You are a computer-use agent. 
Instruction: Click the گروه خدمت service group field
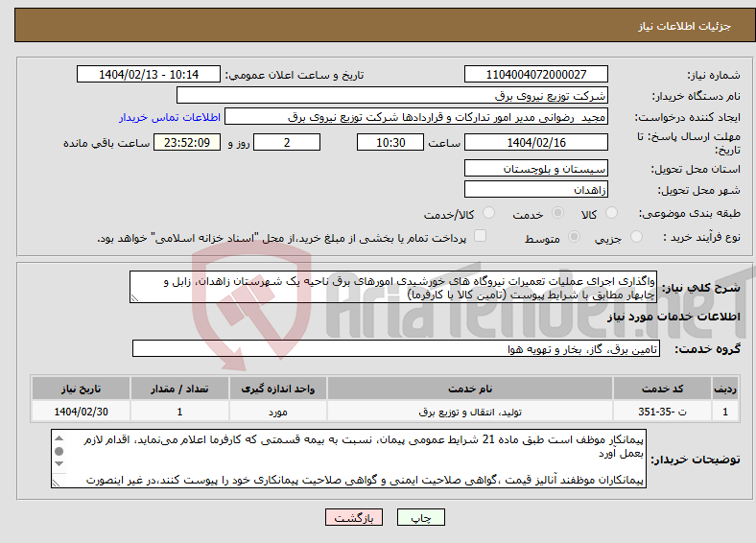tap(396, 348)
